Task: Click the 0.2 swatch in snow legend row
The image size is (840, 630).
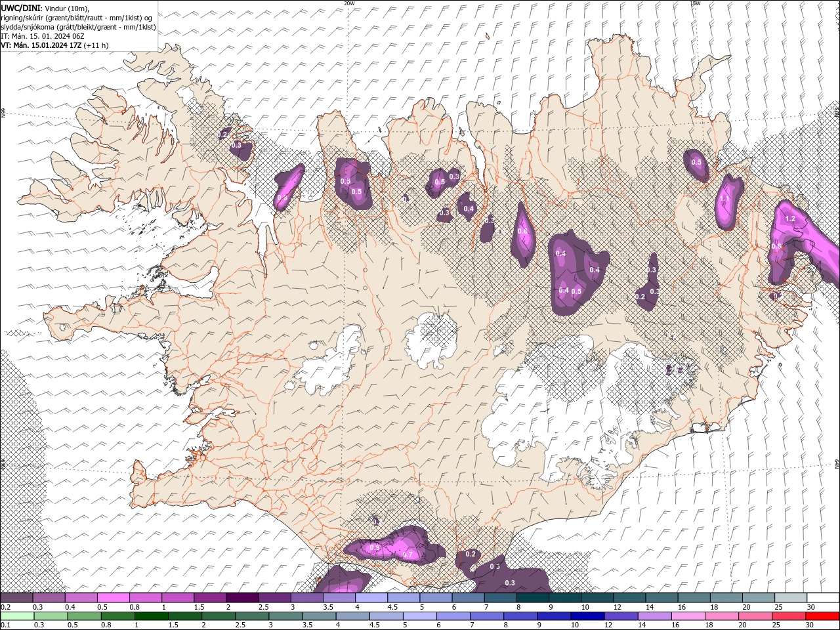Action: (16, 598)
